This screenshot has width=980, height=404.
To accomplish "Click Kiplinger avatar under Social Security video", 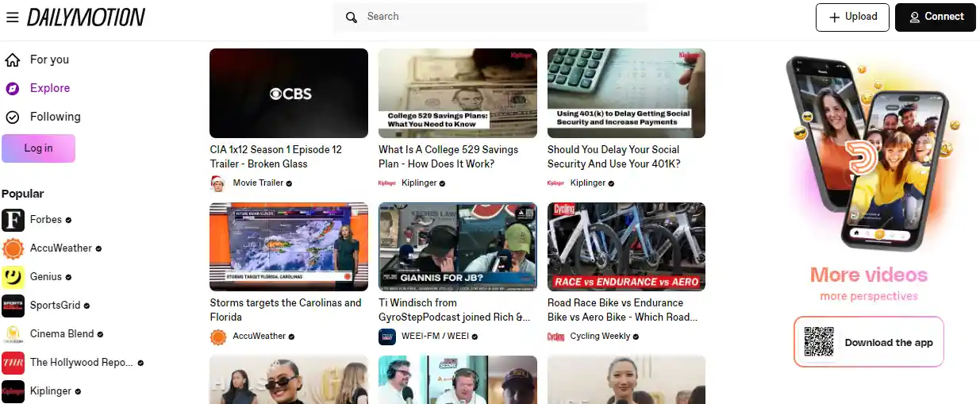I will click(x=556, y=183).
